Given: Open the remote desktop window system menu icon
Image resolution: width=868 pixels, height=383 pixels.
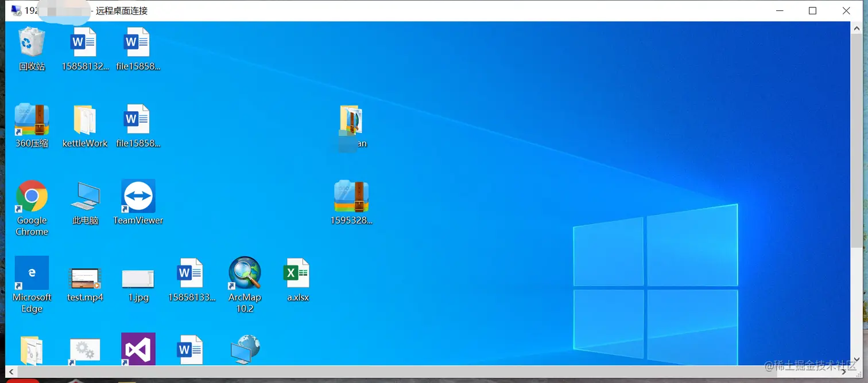Looking at the screenshot, I should pos(16,10).
